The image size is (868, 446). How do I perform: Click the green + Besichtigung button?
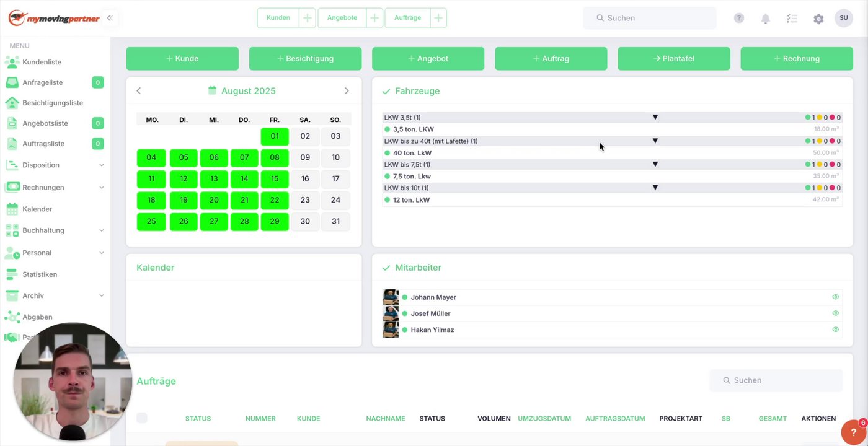coord(305,59)
